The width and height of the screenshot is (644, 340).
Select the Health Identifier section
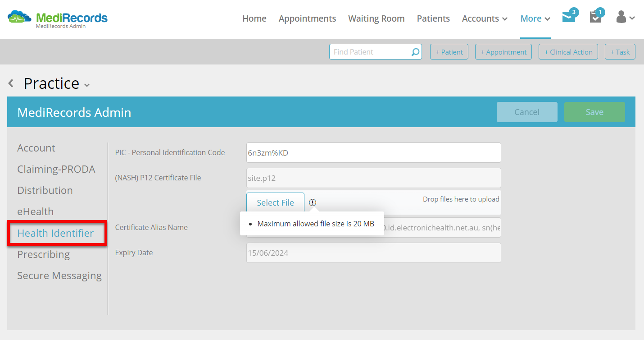[55, 233]
